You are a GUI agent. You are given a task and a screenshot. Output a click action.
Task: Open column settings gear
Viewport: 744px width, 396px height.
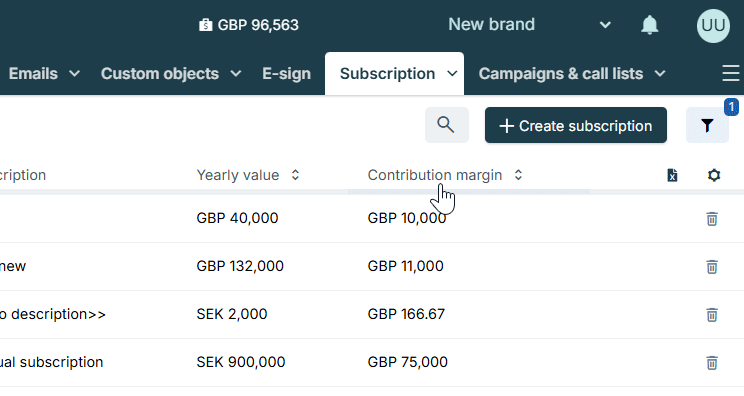714,175
